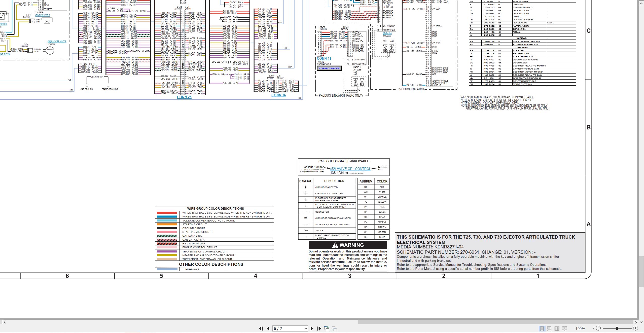Open the 100% zoom level dropdown
The width and height of the screenshot is (644, 333).
[x=594, y=328]
